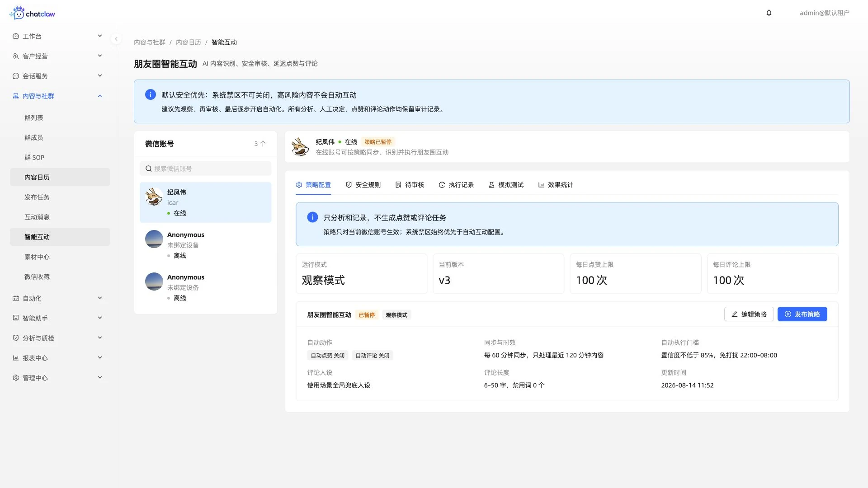The height and width of the screenshot is (488, 868).
Task: Click the 模拟测试 flask icon
Action: coord(491,185)
